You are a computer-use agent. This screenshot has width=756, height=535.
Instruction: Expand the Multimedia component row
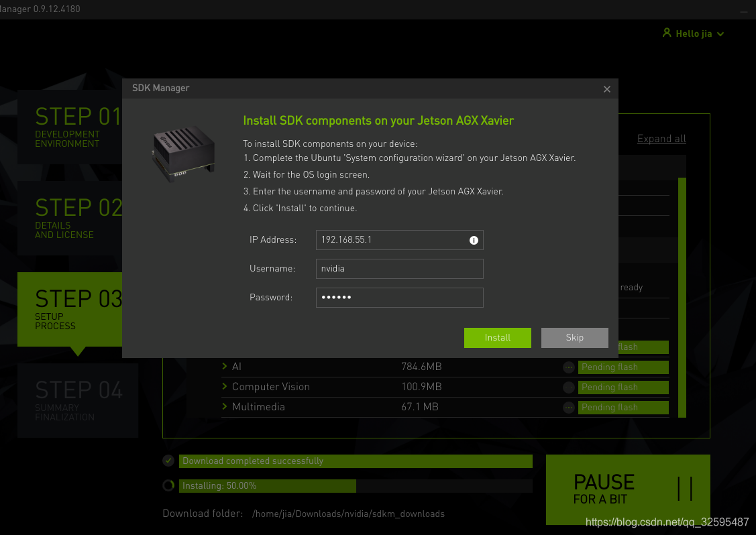(x=224, y=407)
